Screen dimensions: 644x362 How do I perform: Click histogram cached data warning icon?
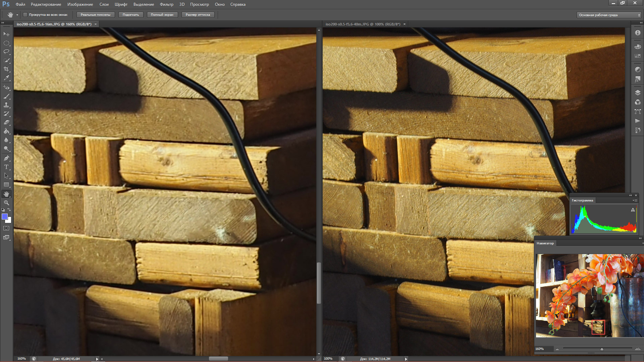[633, 210]
